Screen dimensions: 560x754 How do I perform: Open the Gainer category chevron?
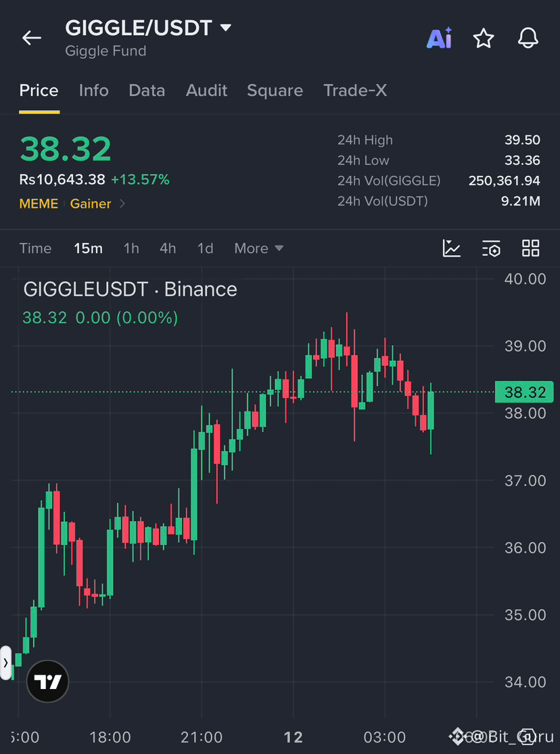(x=122, y=204)
